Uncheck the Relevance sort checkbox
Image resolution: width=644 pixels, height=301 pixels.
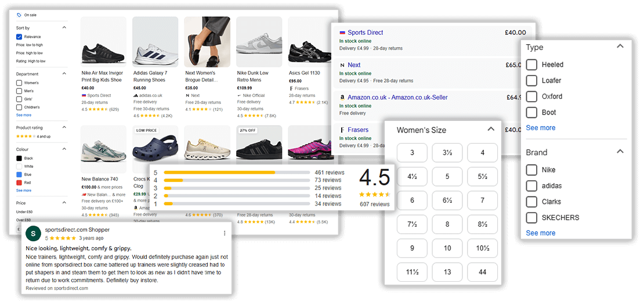click(x=19, y=37)
